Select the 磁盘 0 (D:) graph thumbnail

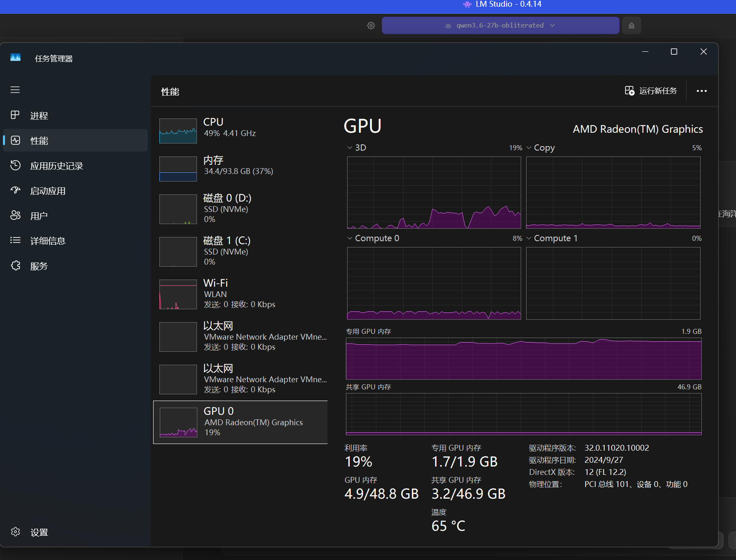coord(178,209)
